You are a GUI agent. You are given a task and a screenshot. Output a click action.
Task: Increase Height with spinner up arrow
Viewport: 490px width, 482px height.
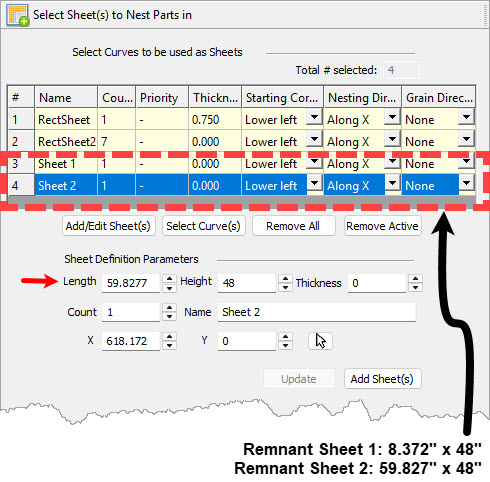pyautogui.click(x=285, y=279)
